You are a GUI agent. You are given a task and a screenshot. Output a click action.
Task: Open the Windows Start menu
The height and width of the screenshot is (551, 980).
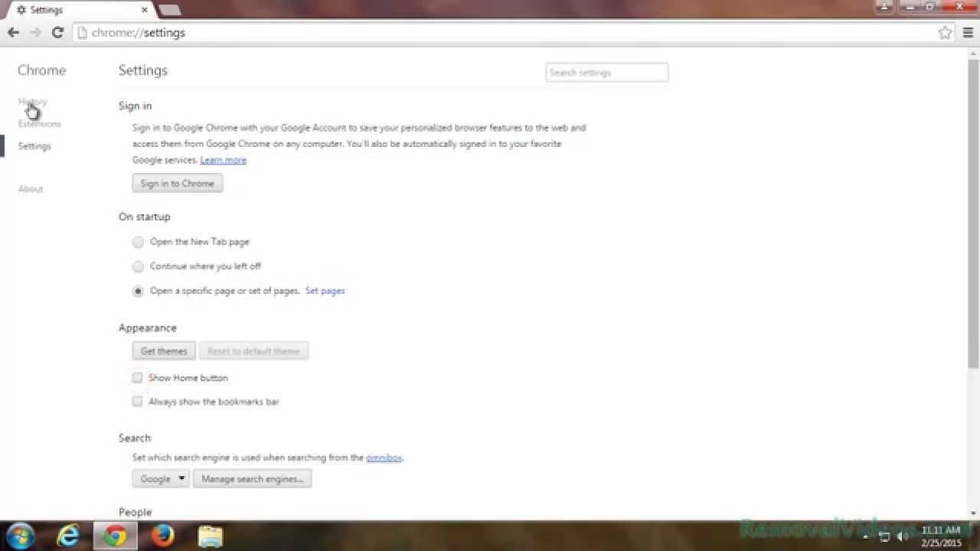click(20, 535)
